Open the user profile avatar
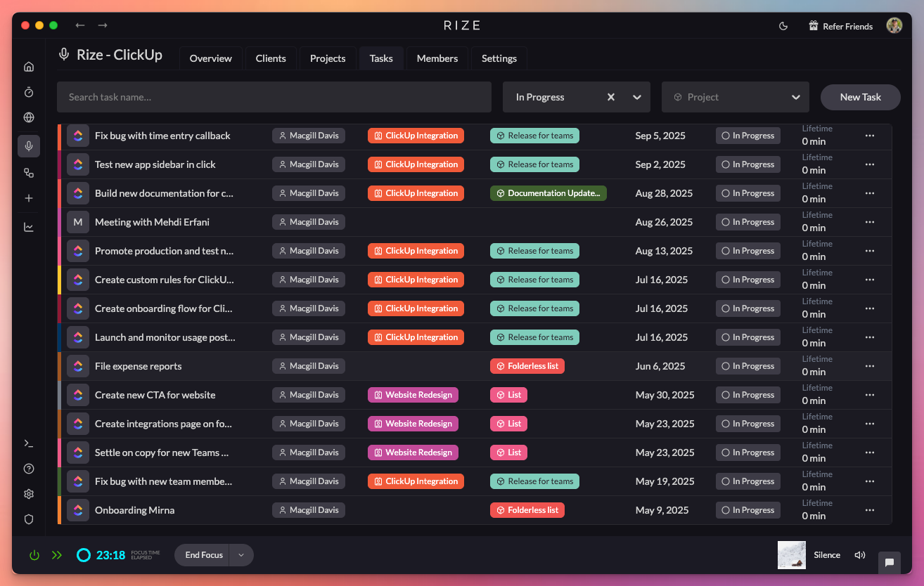 894,25
